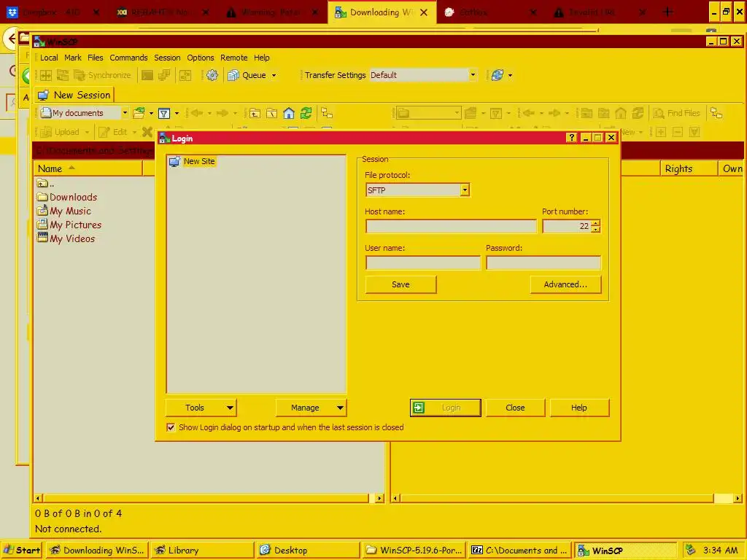Screen dimensions: 747x560
Task: Open the Files menu
Action: pos(96,58)
